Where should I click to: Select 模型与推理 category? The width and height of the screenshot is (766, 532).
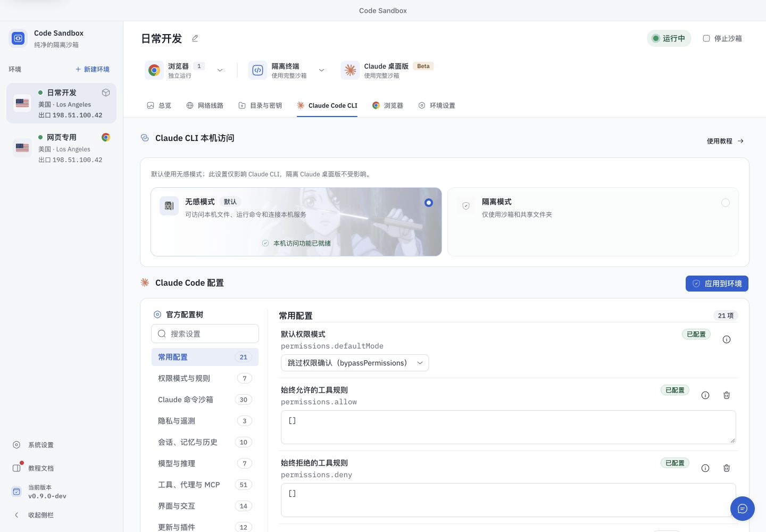(205, 463)
